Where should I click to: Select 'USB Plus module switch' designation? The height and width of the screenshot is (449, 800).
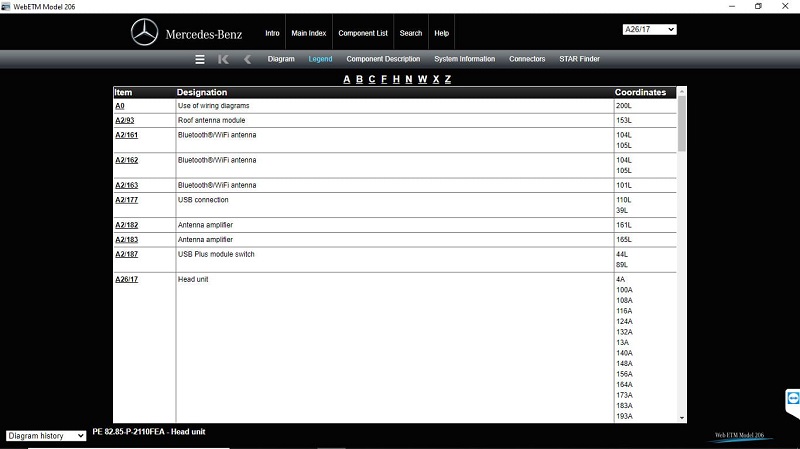click(216, 254)
